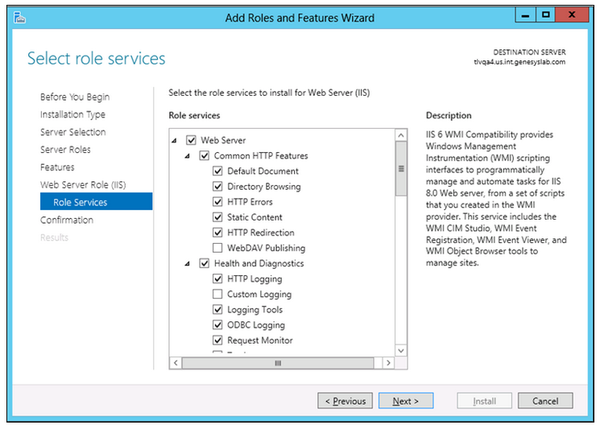The width and height of the screenshot is (600, 429).
Task: Jump to the Confirmation step
Action: pos(67,220)
